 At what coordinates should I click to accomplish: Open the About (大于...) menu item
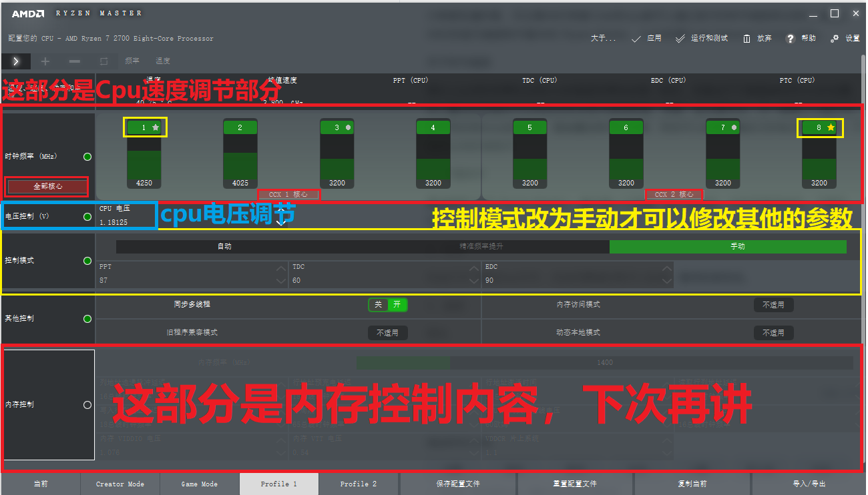603,39
